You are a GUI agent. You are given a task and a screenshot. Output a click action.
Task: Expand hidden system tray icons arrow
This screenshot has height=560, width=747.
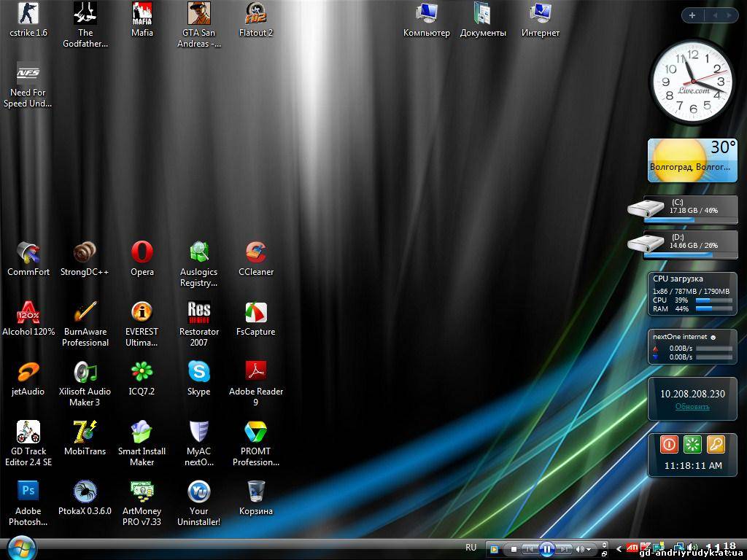tap(619, 549)
